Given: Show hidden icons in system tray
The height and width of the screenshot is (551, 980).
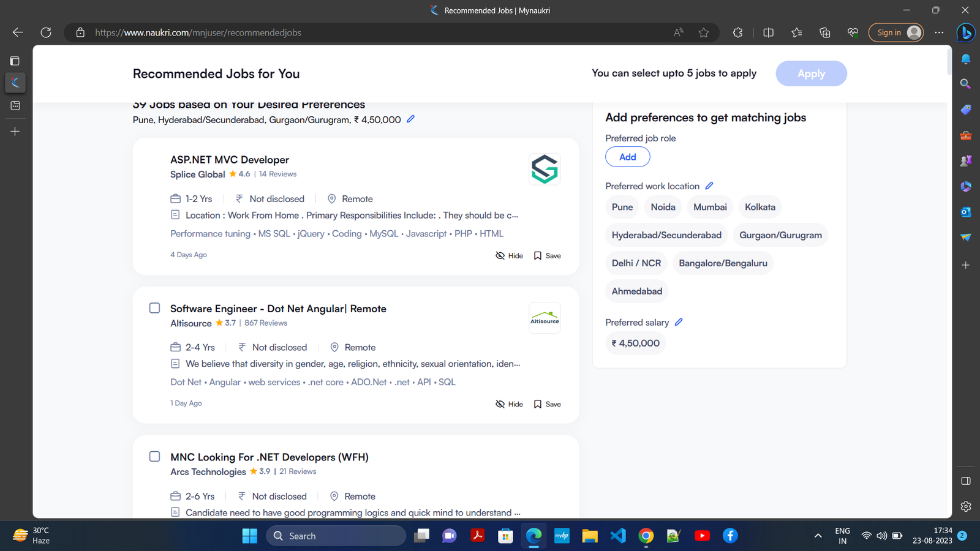Looking at the screenshot, I should point(818,536).
